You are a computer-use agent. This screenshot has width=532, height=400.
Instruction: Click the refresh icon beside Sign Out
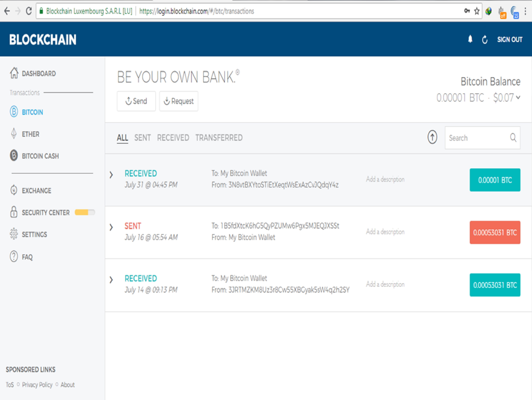485,40
